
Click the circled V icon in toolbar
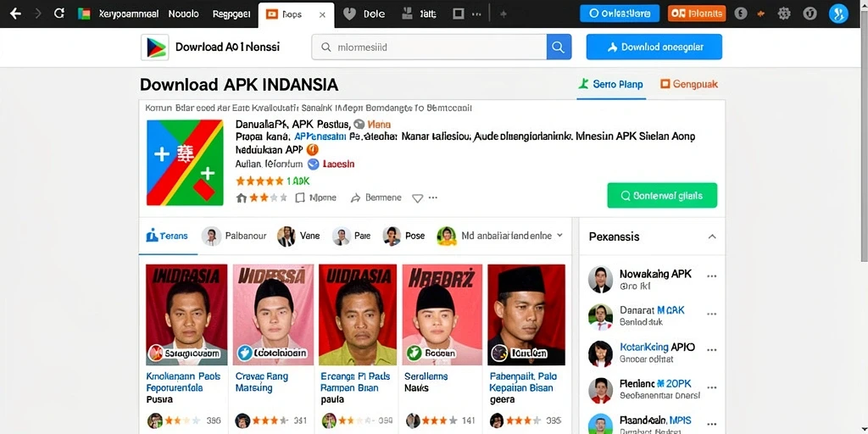pyautogui.click(x=808, y=14)
